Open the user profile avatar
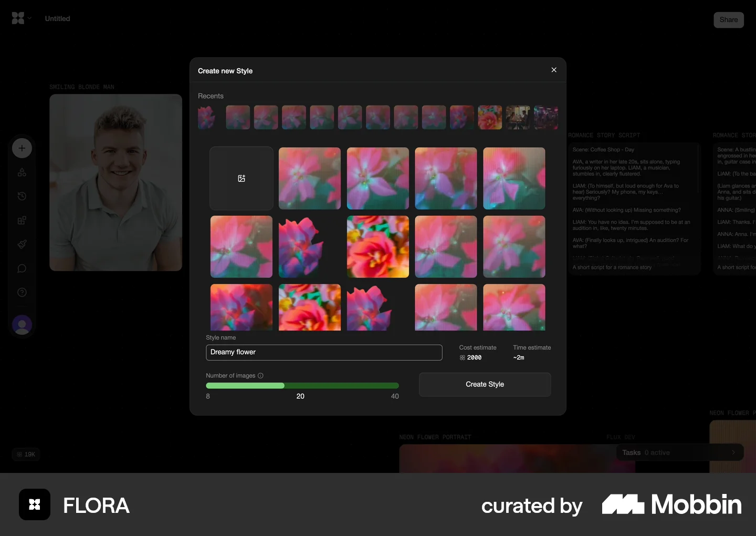 coord(22,325)
